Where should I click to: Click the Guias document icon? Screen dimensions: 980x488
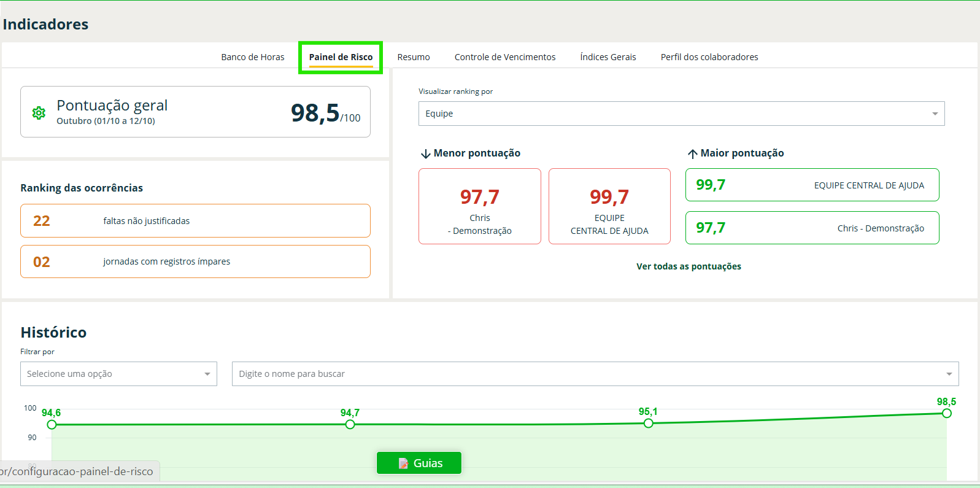[x=403, y=463]
